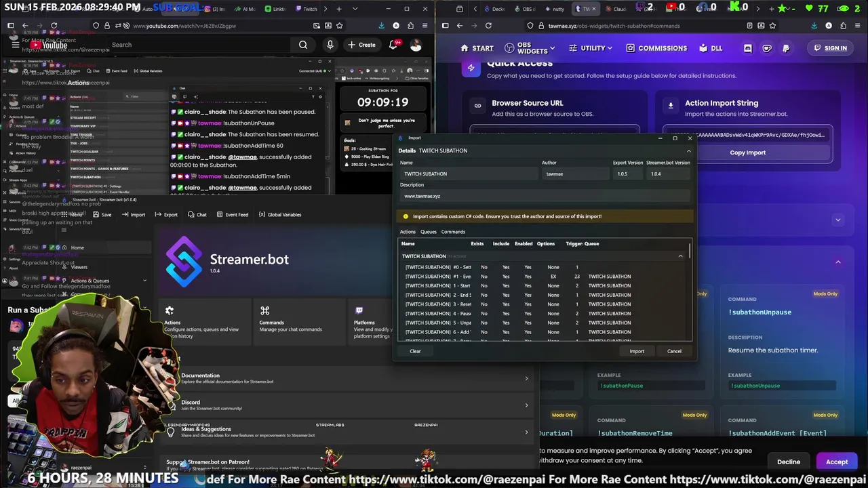Click Import button in Import dialog
This screenshot has width=868, height=488.
point(637,351)
